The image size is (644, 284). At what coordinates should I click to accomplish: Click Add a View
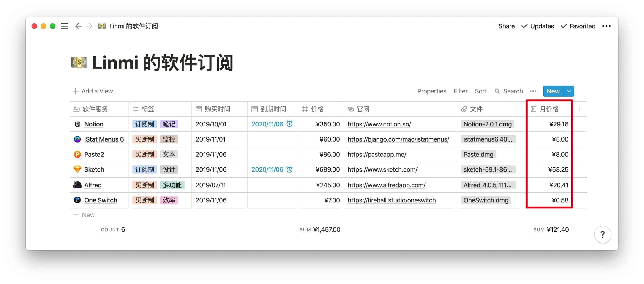point(93,91)
